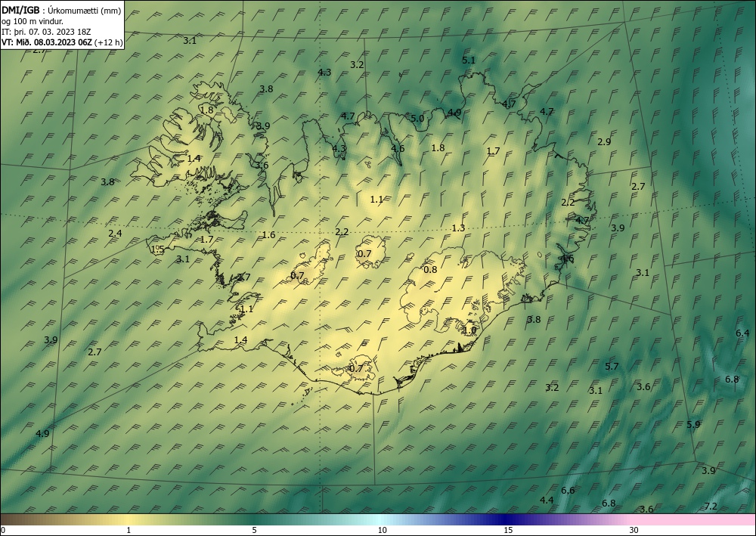Click the 'VT: Mið. 08.03.2023 06Z' valid time

[46, 42]
